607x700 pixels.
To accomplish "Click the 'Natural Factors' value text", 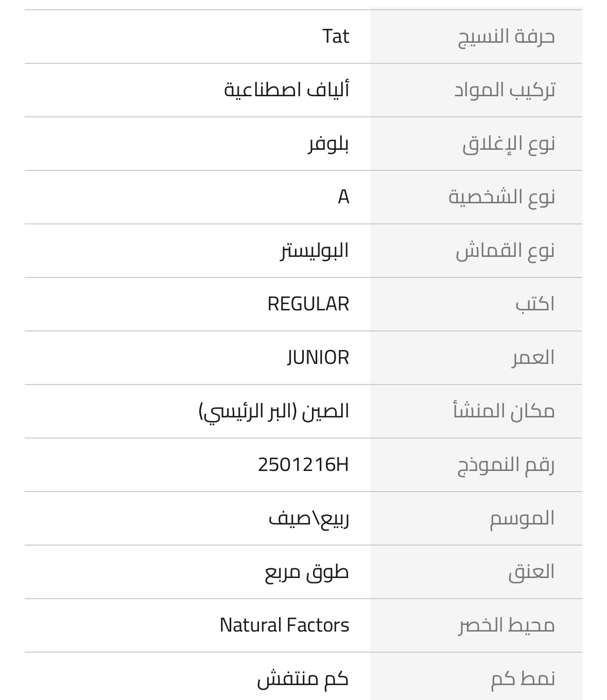I will (x=285, y=625).
